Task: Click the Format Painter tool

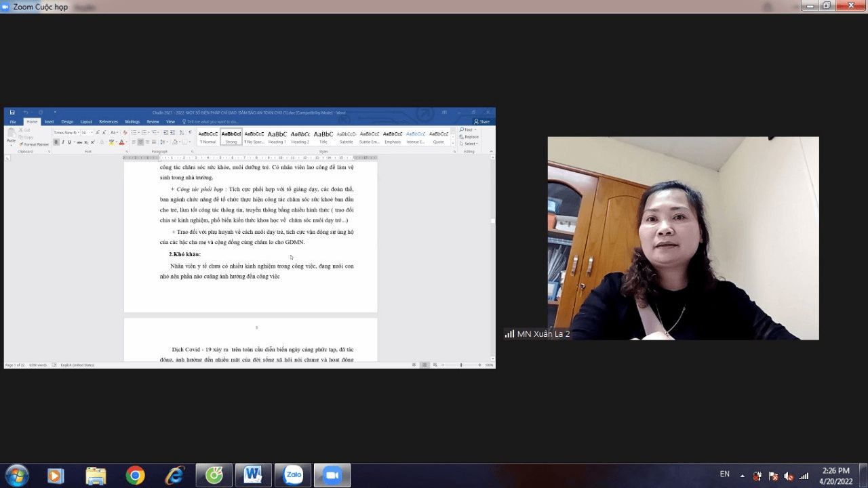Action: [34, 144]
